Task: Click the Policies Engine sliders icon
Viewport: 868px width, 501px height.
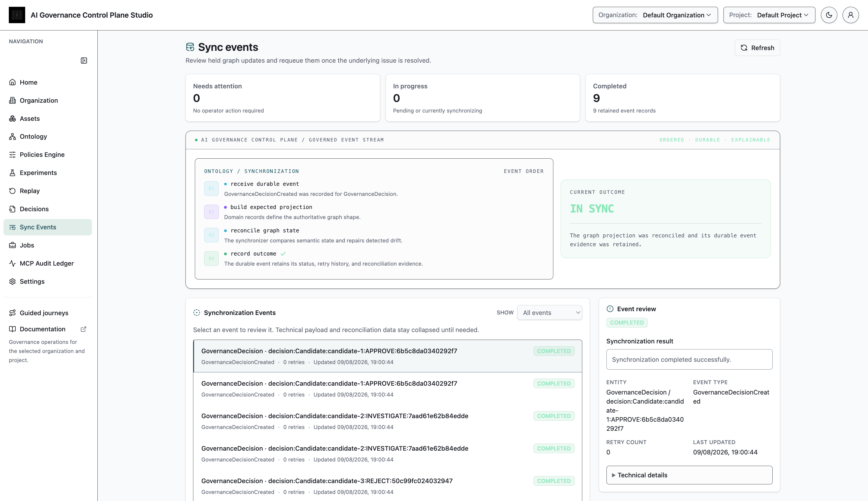Action: [x=12, y=155]
